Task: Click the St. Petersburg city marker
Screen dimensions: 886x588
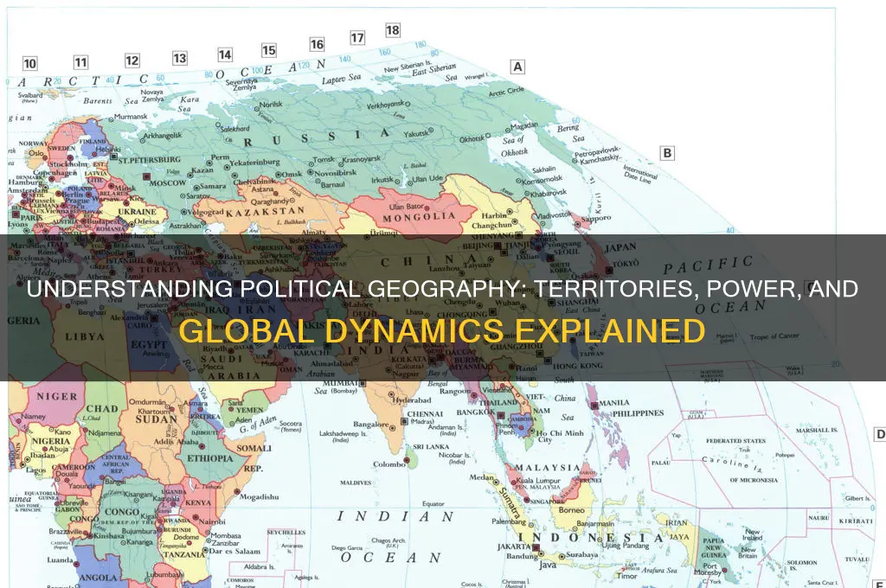Action: tap(114, 157)
